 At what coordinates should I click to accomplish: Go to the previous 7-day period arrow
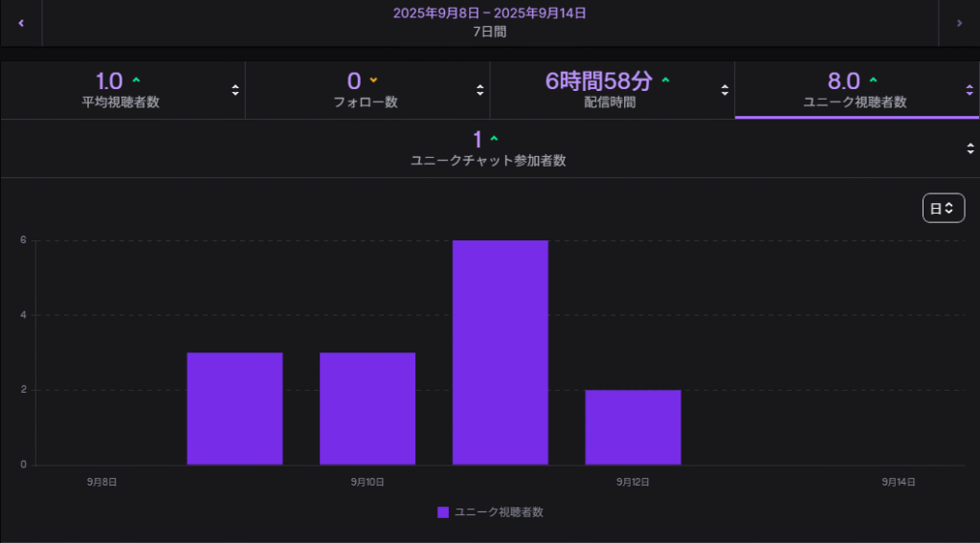tap(21, 23)
